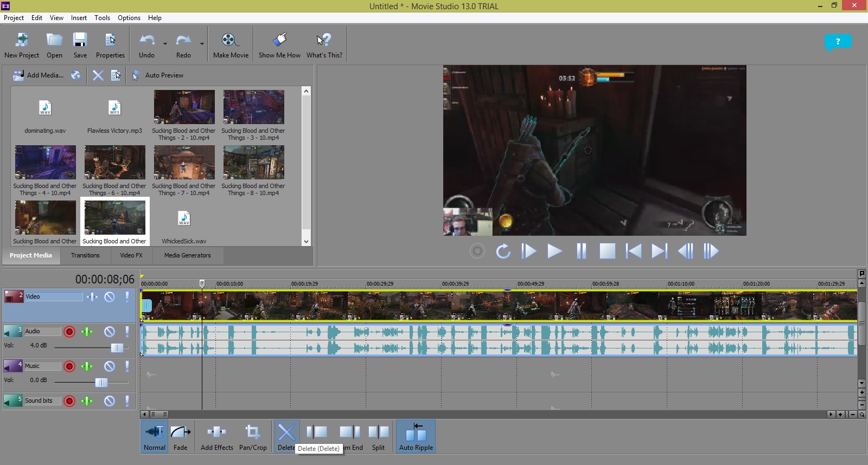
Task: Open Video track motion icon
Action: [x=92, y=296]
